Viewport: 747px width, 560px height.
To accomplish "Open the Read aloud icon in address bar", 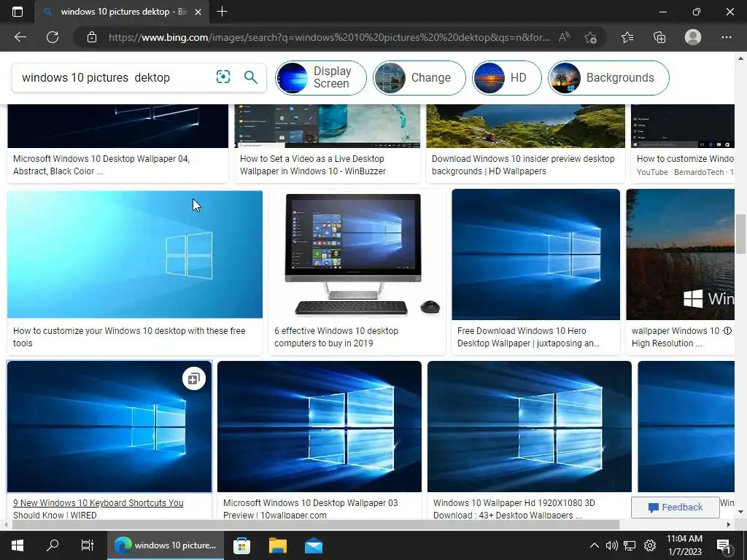I will (564, 37).
